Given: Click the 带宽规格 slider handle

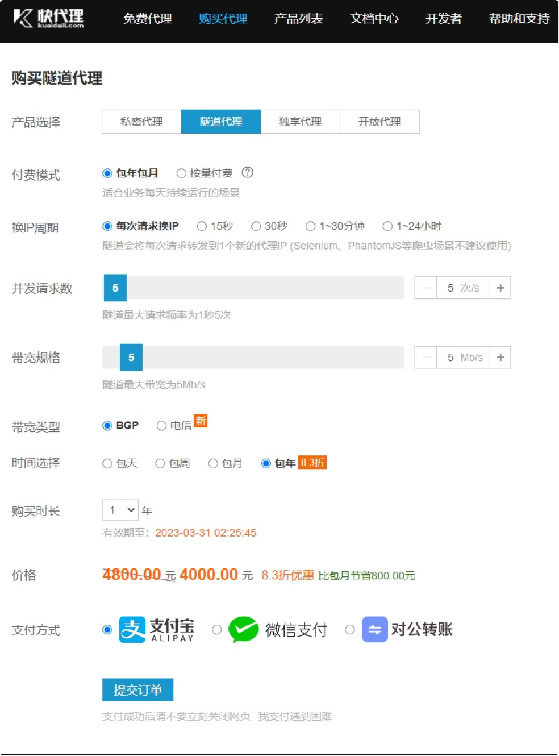Looking at the screenshot, I should (x=131, y=358).
